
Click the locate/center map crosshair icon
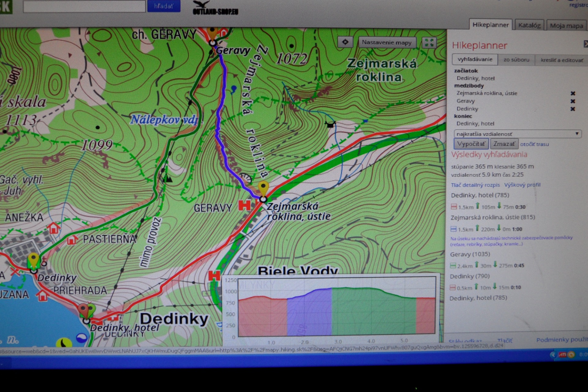[x=345, y=42]
